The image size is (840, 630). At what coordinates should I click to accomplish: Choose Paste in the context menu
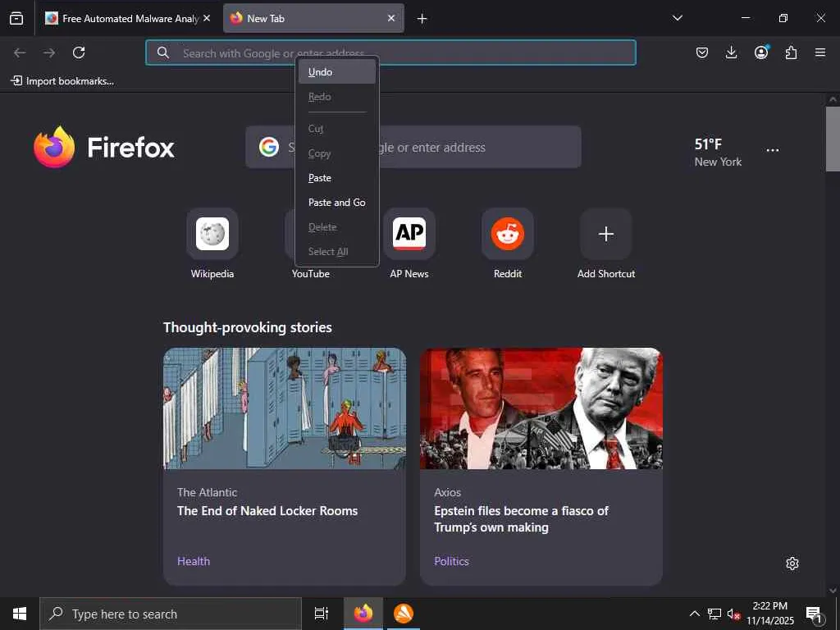(x=337, y=178)
